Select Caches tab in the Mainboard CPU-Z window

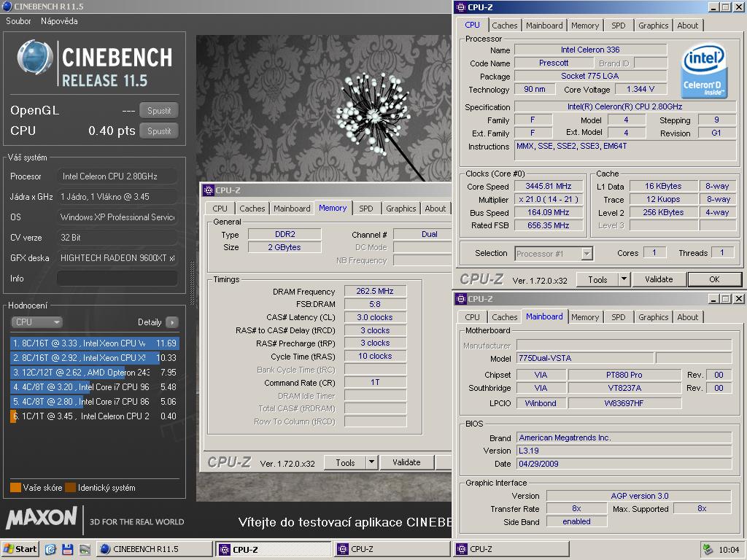pos(505,317)
